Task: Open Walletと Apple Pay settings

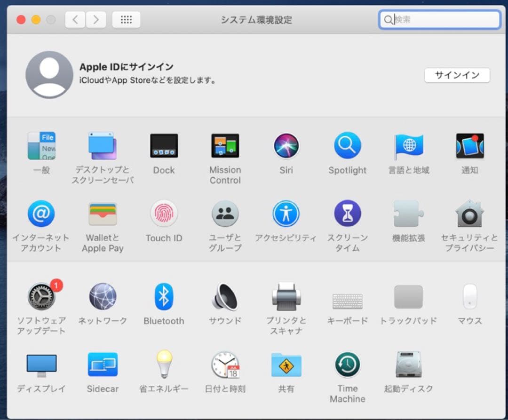Action: pyautogui.click(x=103, y=214)
